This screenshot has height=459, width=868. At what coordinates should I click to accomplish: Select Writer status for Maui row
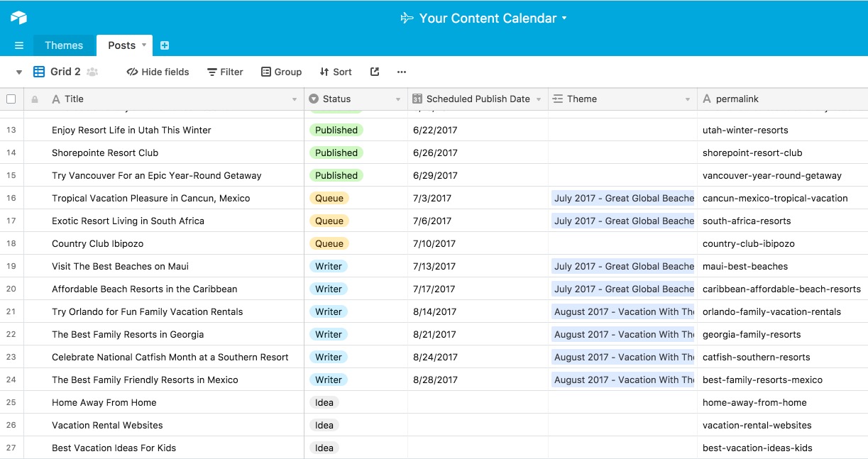(329, 266)
